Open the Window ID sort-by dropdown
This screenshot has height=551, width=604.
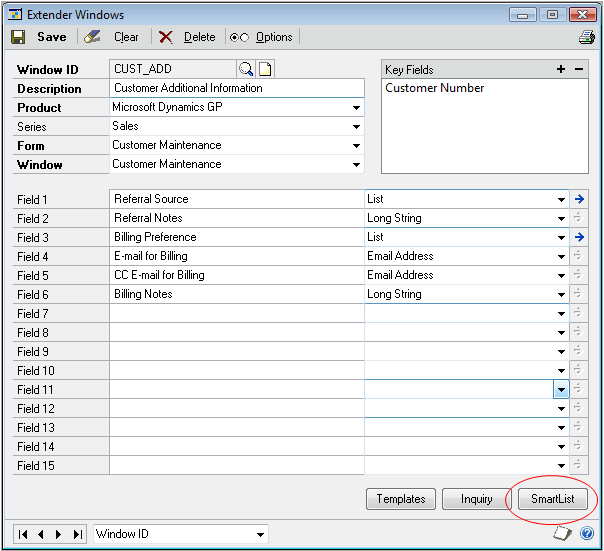(x=260, y=535)
